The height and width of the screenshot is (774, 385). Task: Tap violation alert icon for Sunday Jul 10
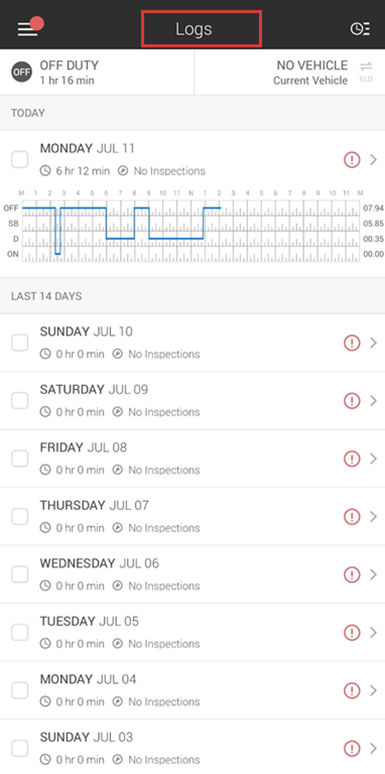(x=351, y=343)
